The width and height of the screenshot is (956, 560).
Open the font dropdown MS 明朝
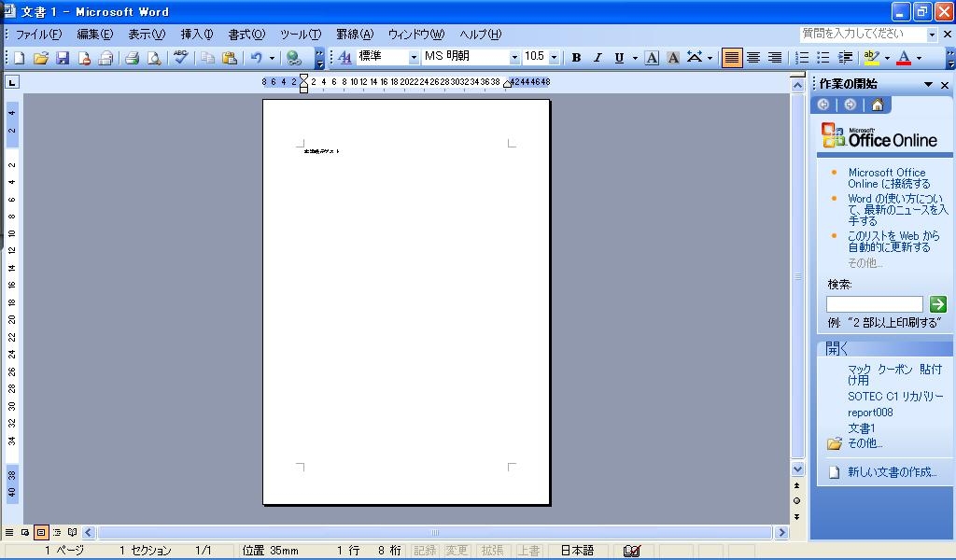click(x=514, y=57)
